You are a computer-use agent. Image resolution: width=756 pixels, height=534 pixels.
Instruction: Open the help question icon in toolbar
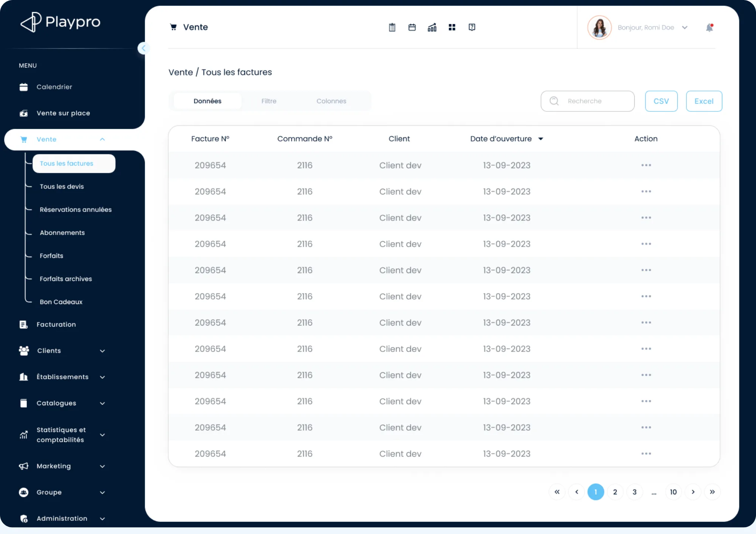(472, 27)
